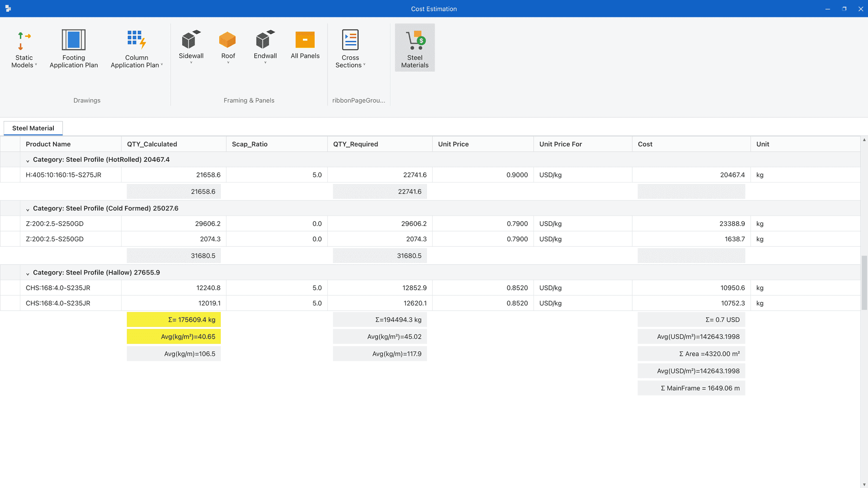Sort by Product Name column header
This screenshot has height=488, width=868.
point(71,144)
